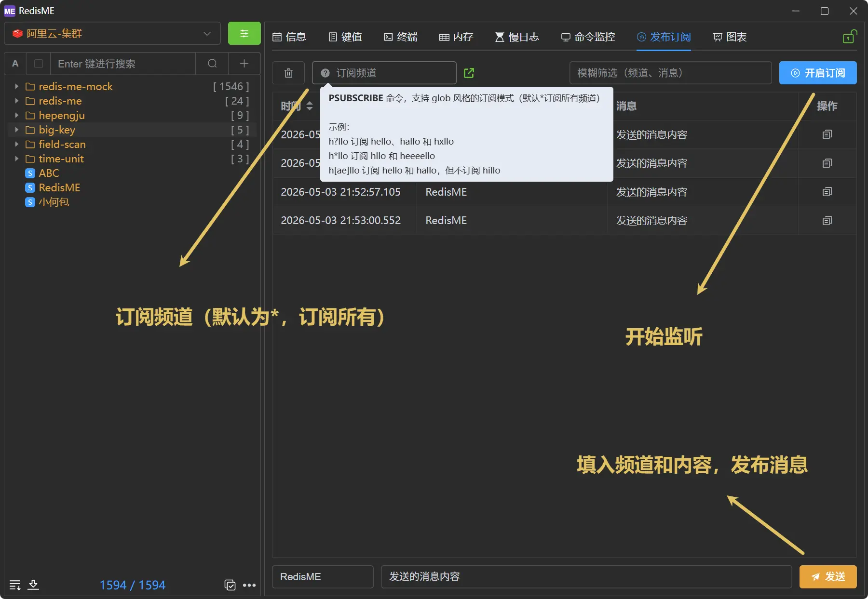Go to the 命令监控 tab
The height and width of the screenshot is (599, 868).
(x=588, y=37)
